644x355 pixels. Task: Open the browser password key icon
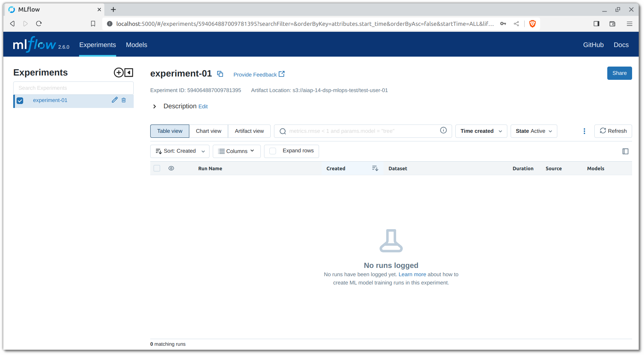coord(503,24)
